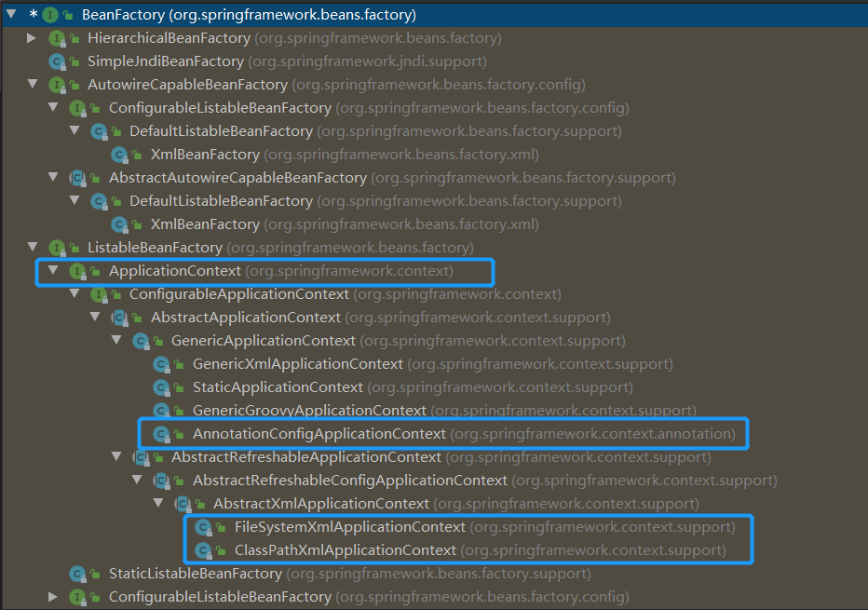
Task: Select the AbstractApplicationContext row
Action: coord(381,318)
